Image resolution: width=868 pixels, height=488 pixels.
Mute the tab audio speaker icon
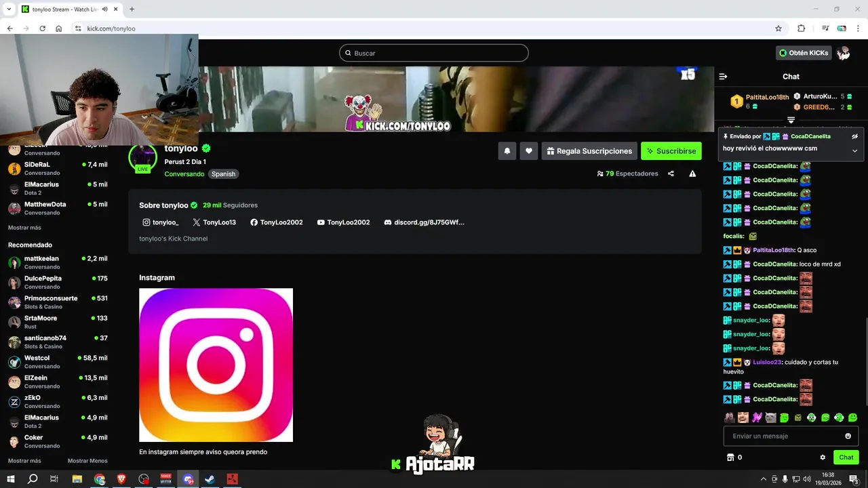click(106, 9)
